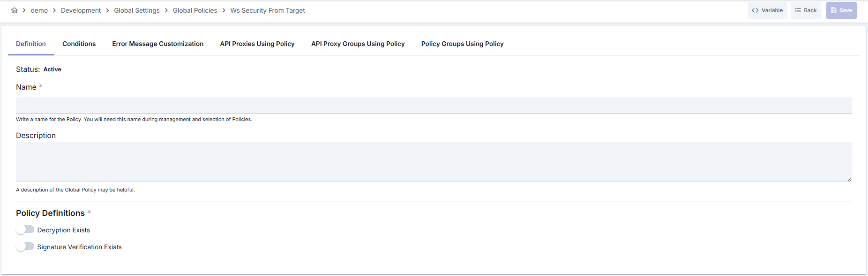
Task: Enable the Decryption Exists toggle
Action: pyautogui.click(x=25, y=230)
